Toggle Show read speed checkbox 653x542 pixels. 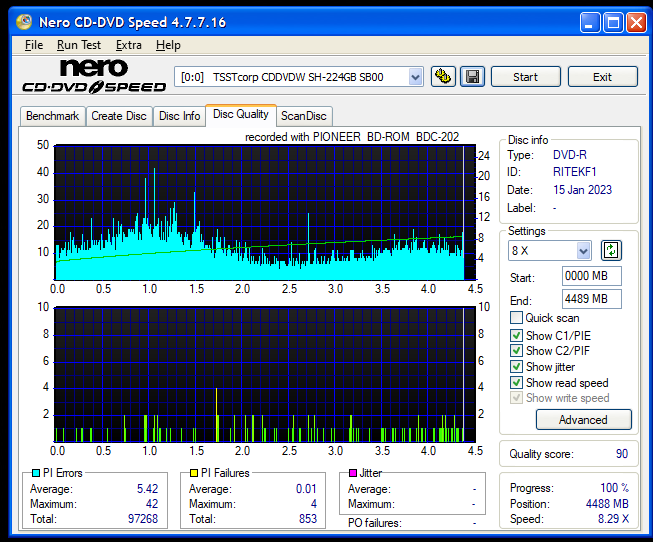(x=516, y=382)
